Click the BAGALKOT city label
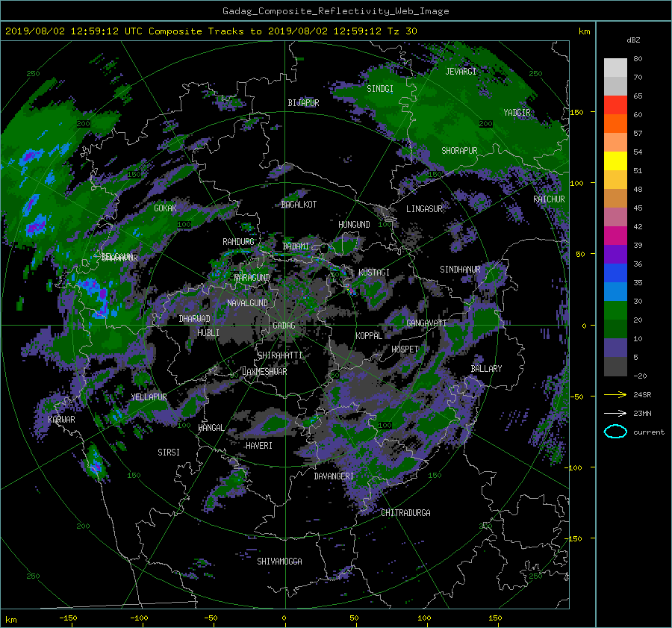 [x=299, y=205]
